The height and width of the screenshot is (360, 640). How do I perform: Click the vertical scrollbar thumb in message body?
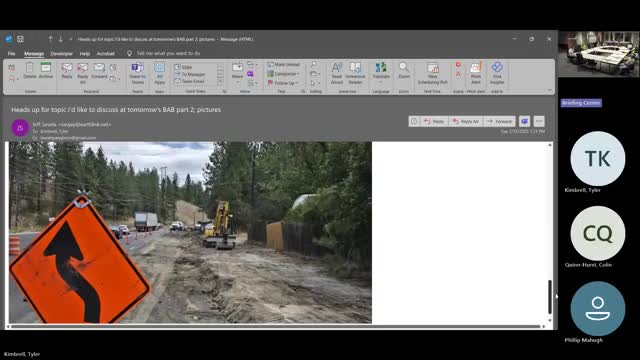tap(550, 297)
